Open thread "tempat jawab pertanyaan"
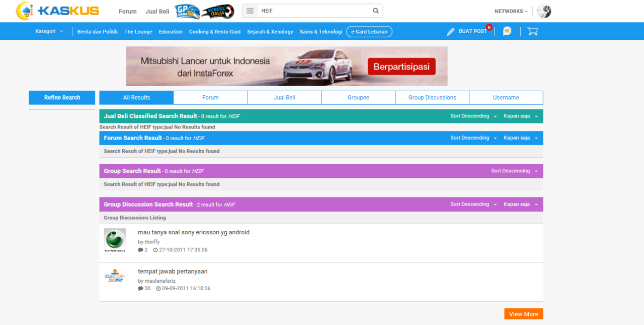Screen dimensions: 644x325 click(173, 272)
